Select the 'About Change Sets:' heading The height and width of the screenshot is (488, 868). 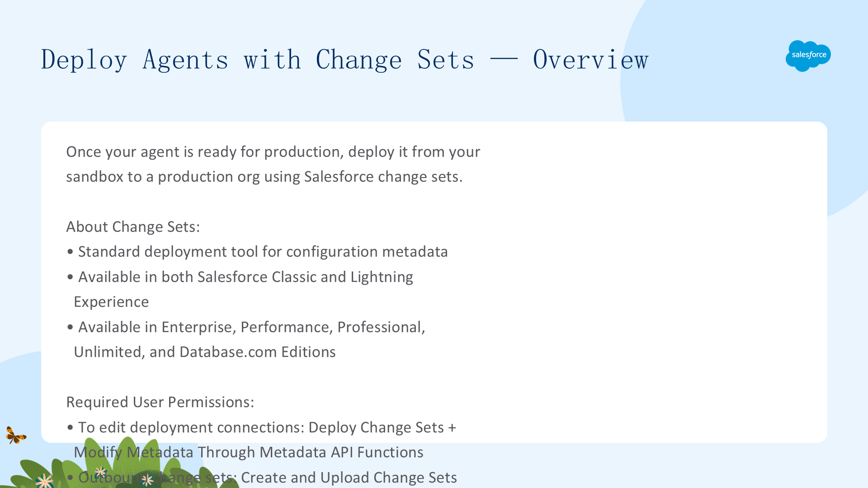click(x=133, y=227)
